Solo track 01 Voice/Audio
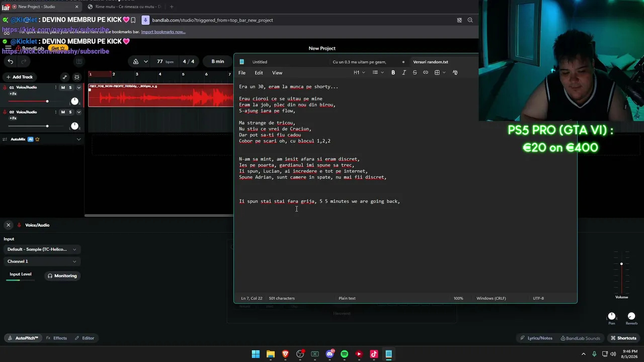 coord(70,87)
